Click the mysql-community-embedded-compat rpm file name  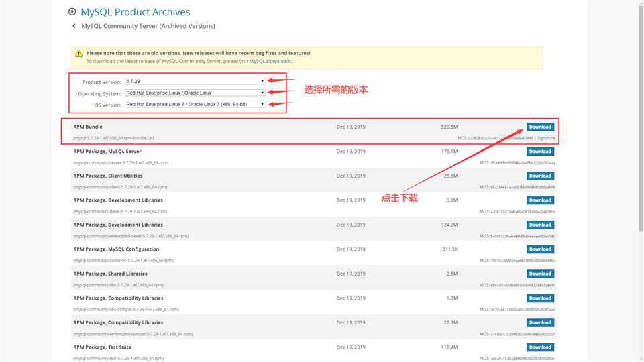pos(133,334)
